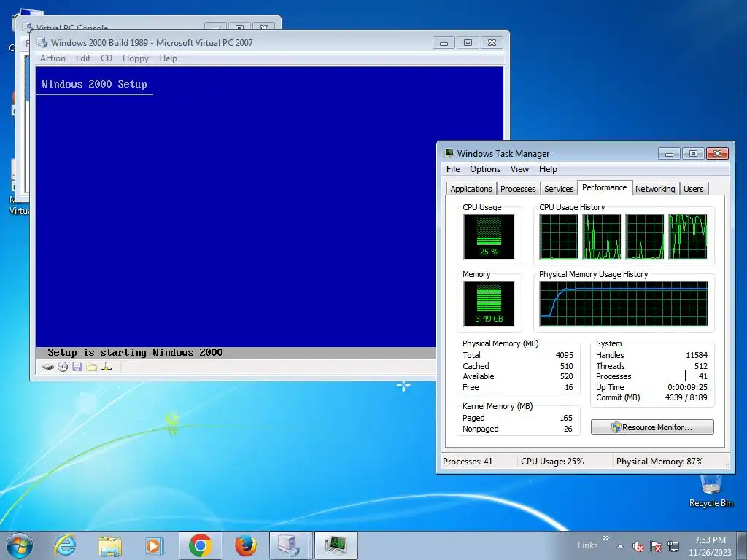Open the Edit menu in Virtual PC
Viewport: 747px width, 560px height.
(x=83, y=58)
